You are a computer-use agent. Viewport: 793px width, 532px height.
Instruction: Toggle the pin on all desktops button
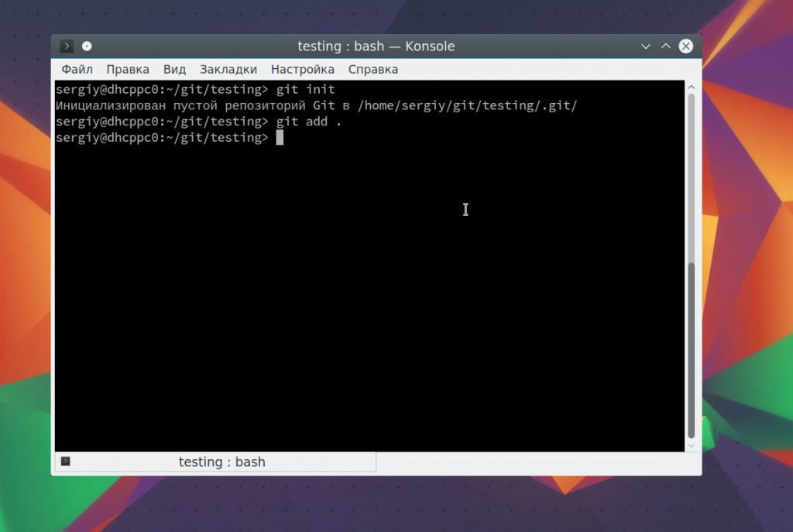pyautogui.click(x=87, y=46)
